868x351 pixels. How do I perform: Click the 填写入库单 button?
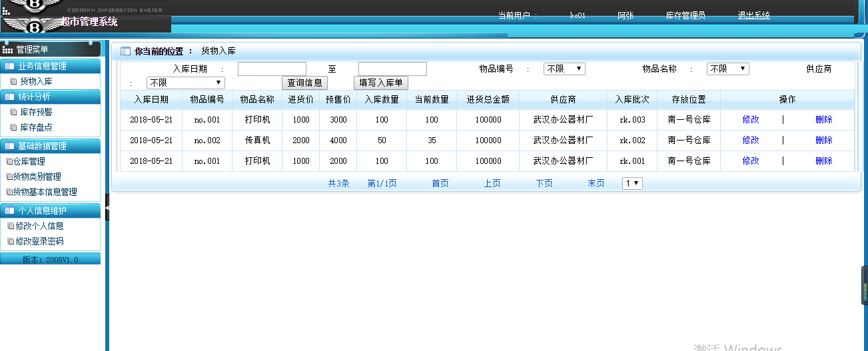[380, 83]
